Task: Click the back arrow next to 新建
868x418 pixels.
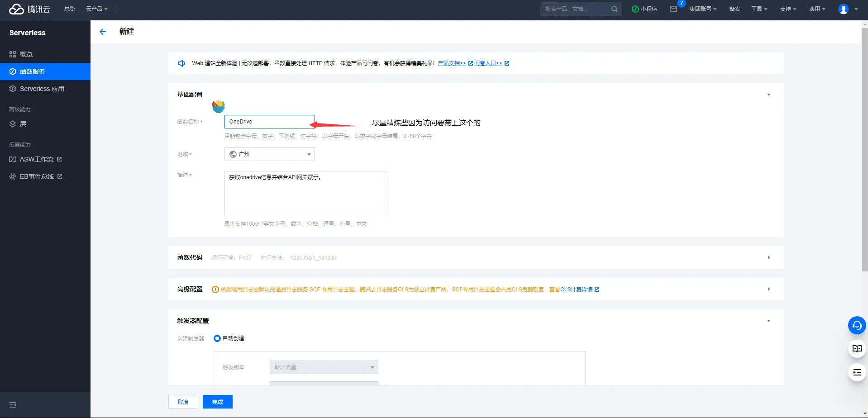Action: [x=103, y=32]
